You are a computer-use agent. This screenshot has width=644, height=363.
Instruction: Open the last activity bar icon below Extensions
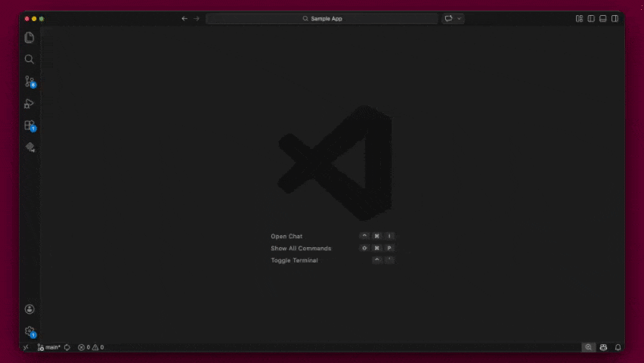click(30, 147)
